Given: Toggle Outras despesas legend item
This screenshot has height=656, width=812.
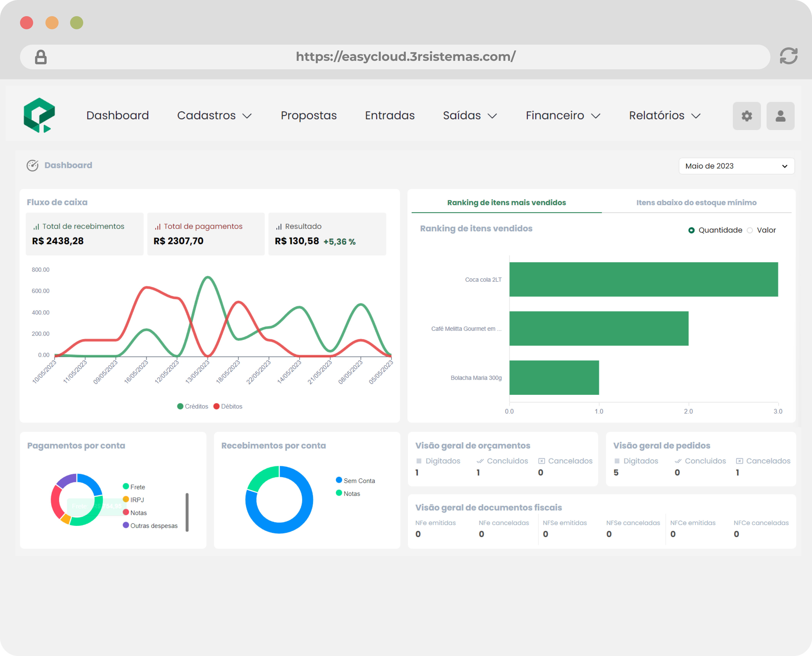Looking at the screenshot, I should (150, 526).
